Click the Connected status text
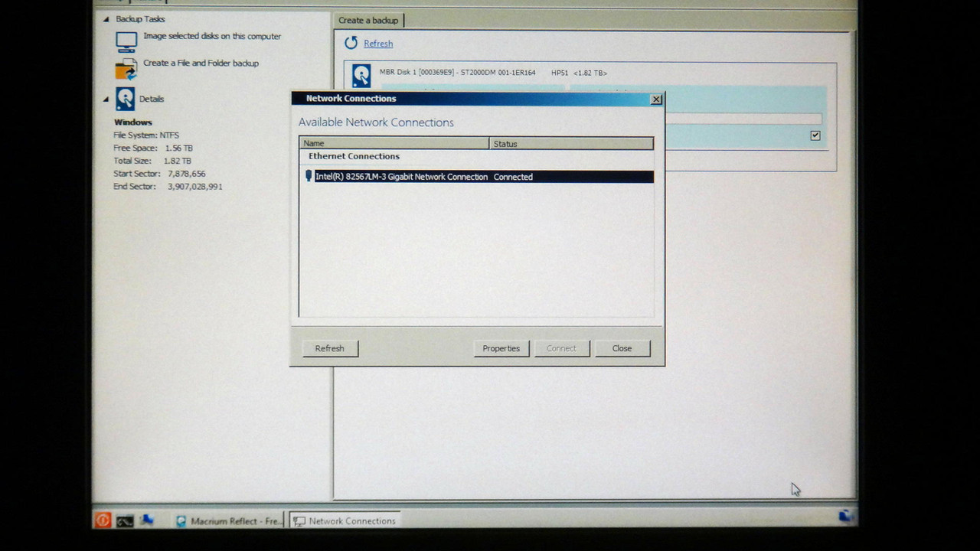The width and height of the screenshot is (980, 551). 513,177
